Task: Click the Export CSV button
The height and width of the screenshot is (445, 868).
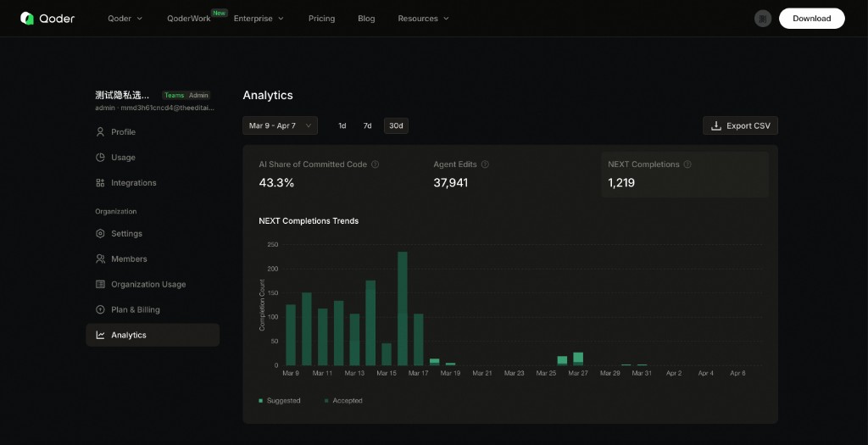Action: click(740, 125)
